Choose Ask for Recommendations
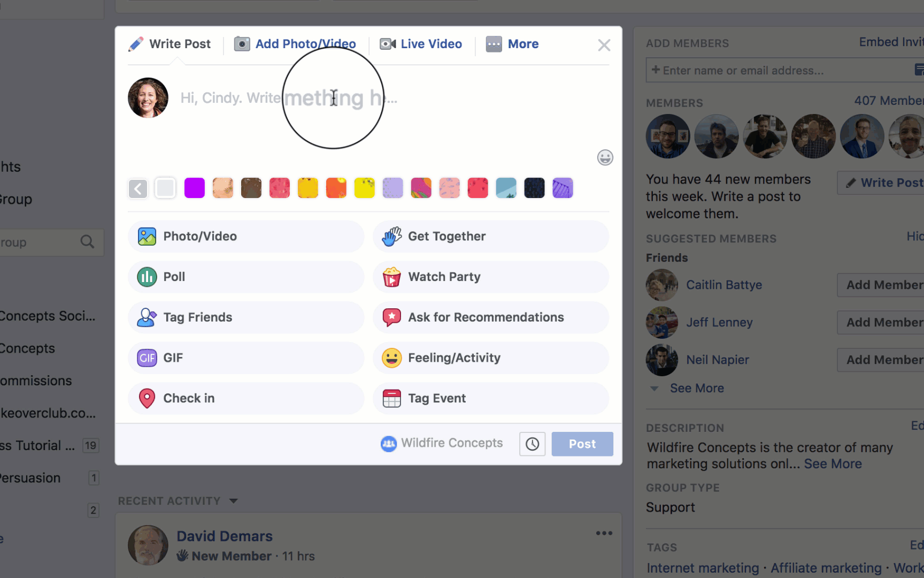 point(491,317)
